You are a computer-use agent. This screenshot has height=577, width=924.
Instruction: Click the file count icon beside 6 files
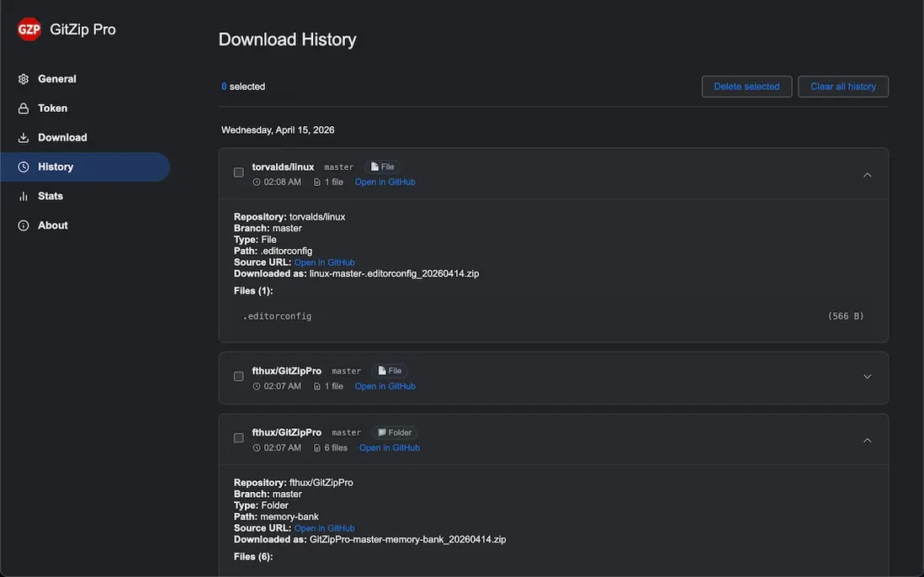click(x=317, y=448)
